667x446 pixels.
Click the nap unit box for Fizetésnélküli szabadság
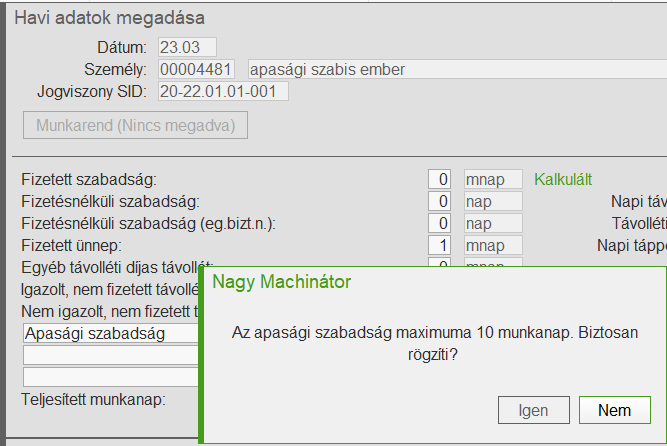point(493,201)
